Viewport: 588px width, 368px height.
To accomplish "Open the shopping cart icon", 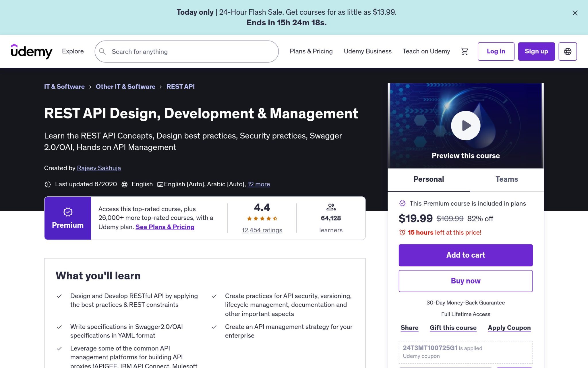I will pos(465,51).
